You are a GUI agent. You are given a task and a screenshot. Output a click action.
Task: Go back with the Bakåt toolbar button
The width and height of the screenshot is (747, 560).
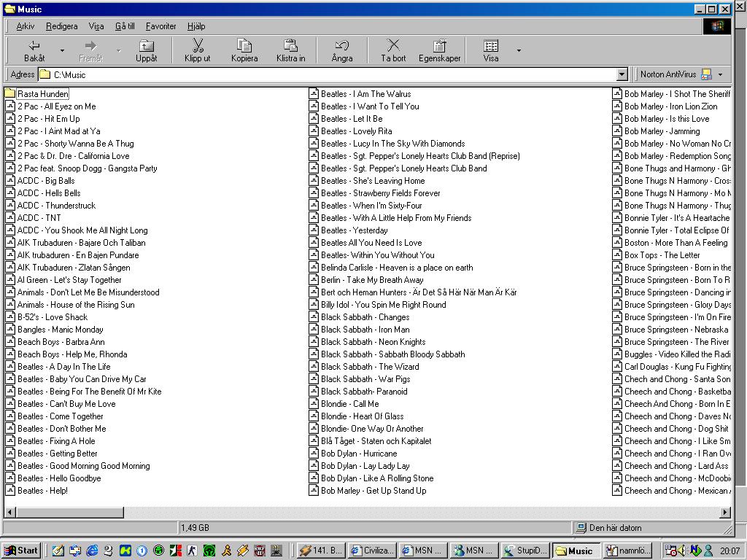(x=34, y=50)
